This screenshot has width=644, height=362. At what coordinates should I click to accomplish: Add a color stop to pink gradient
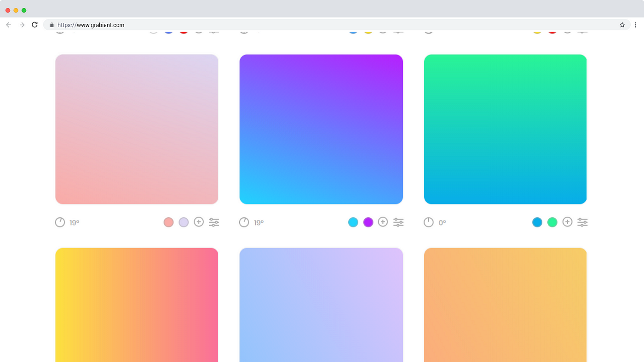tap(199, 222)
